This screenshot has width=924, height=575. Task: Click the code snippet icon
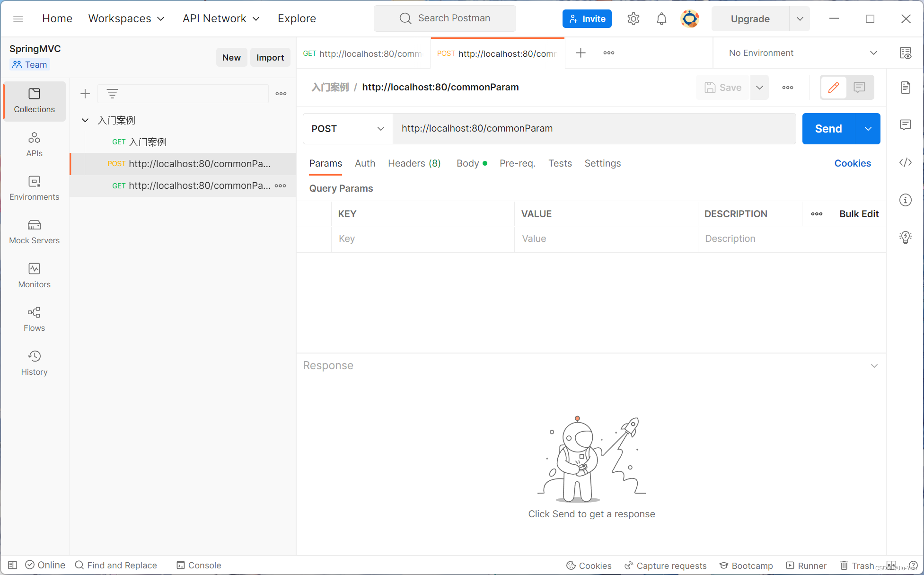[x=905, y=162]
